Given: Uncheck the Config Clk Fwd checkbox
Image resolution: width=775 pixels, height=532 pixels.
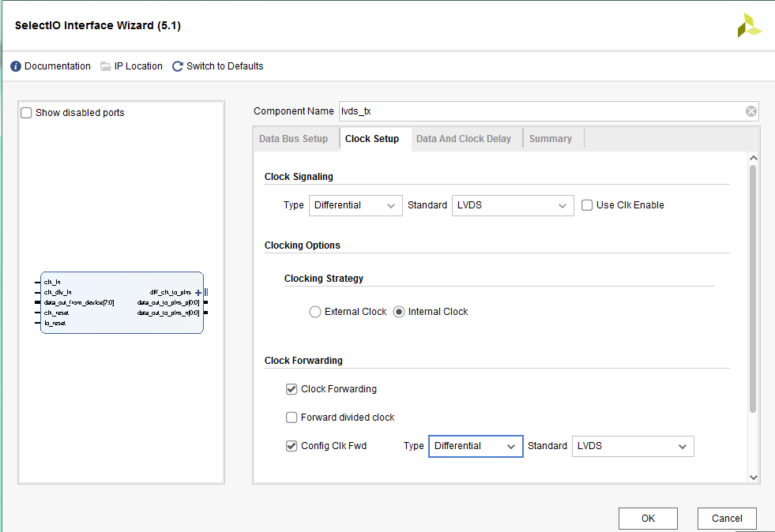Looking at the screenshot, I should pos(292,446).
